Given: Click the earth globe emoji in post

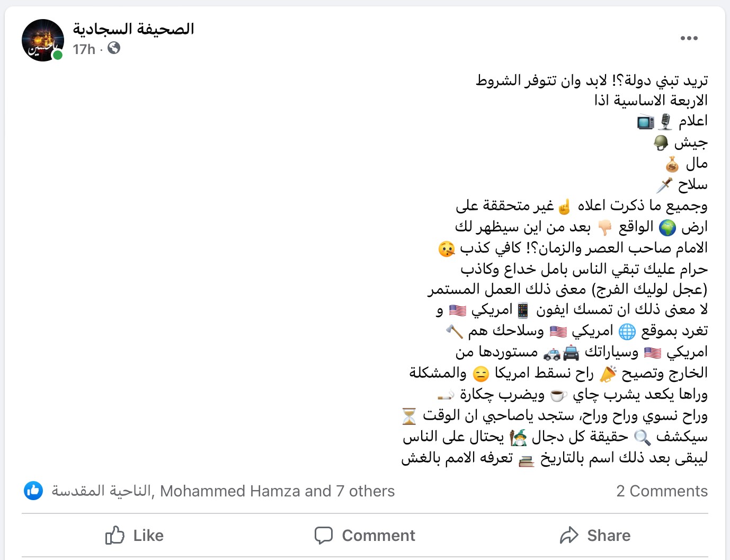Looking at the screenshot, I should 667,227.
